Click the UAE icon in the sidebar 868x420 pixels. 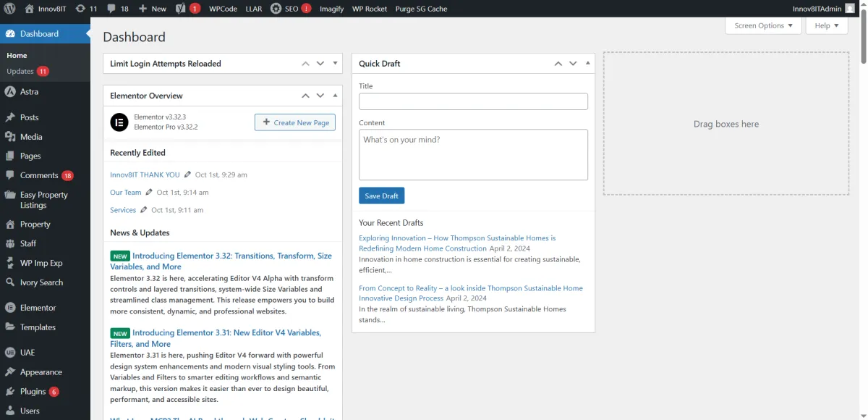[x=10, y=353]
